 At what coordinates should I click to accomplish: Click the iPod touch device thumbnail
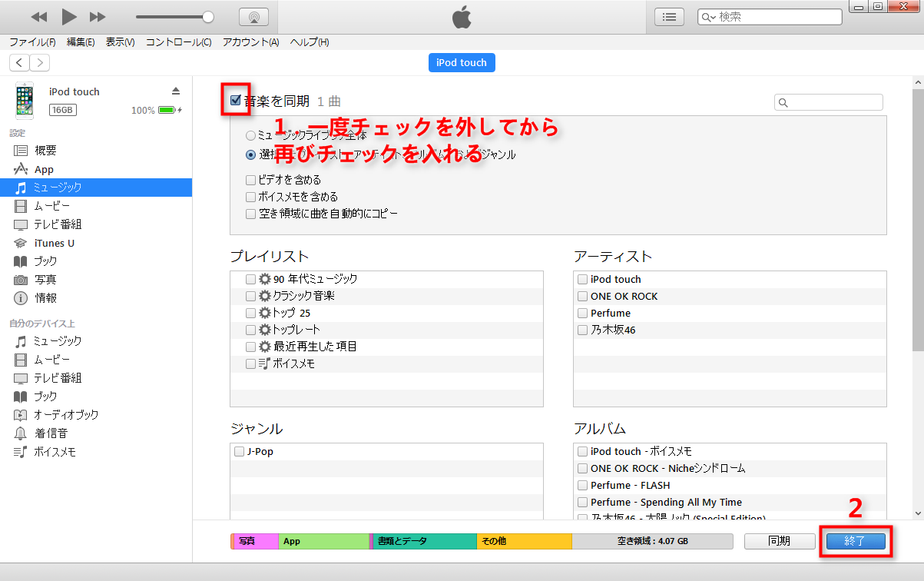[x=25, y=101]
